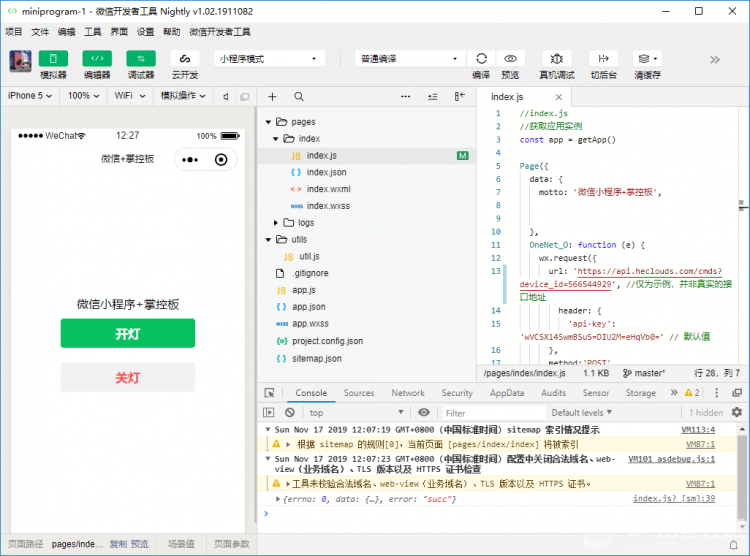The height and width of the screenshot is (556, 750).
Task: Collapse the pages folder
Action: click(x=268, y=122)
